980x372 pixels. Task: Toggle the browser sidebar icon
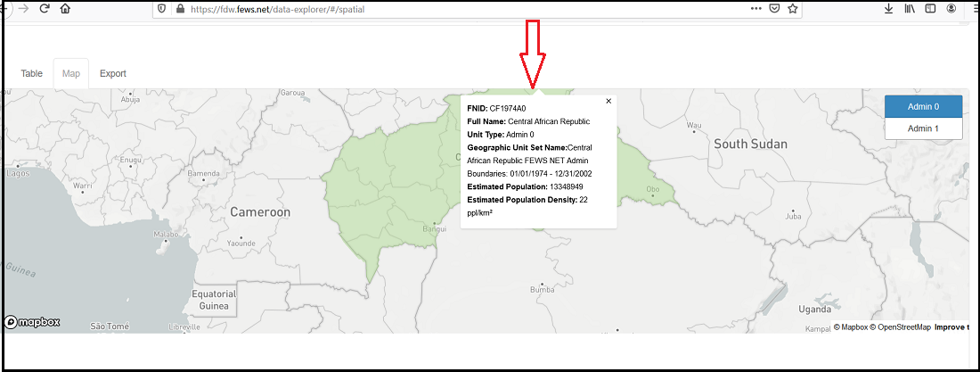click(930, 9)
